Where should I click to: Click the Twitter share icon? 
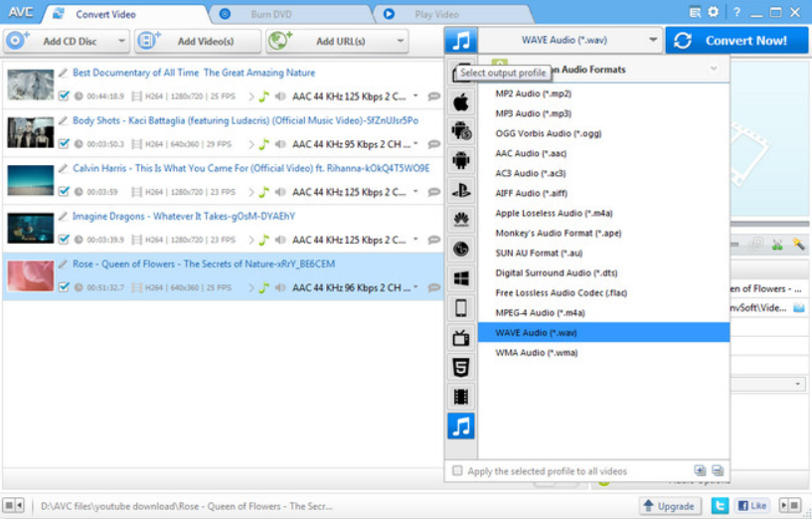coord(720,505)
